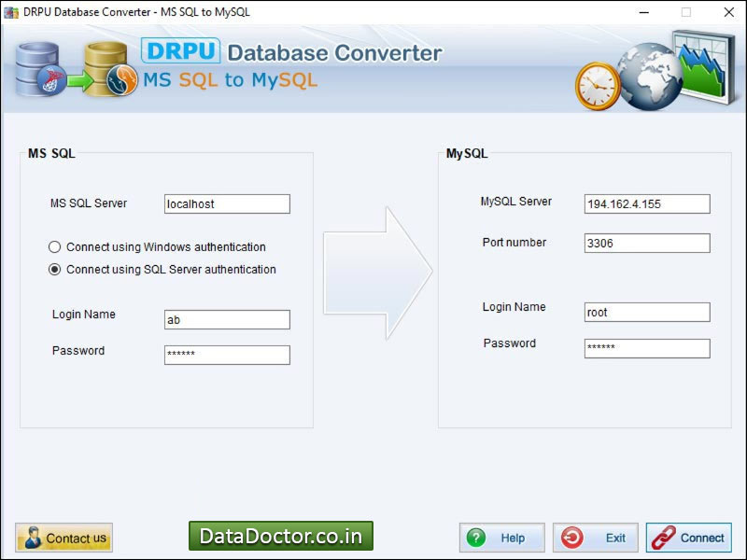Click the clock graphic in the banner

pos(598,84)
